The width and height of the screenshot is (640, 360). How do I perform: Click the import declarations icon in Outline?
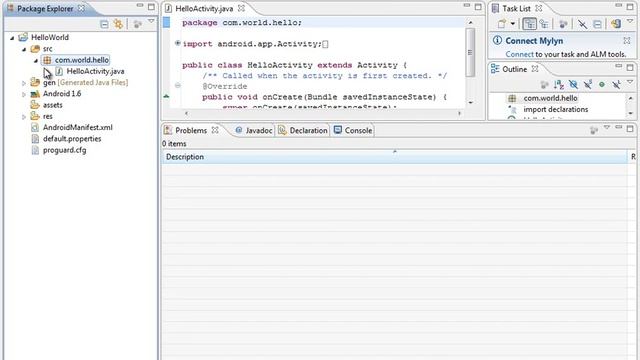512,109
